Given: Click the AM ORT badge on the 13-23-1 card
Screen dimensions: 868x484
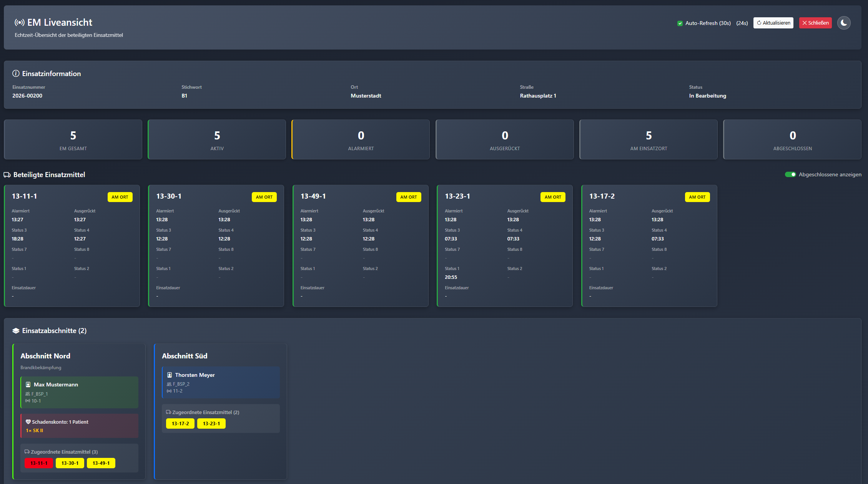Looking at the screenshot, I should [553, 197].
